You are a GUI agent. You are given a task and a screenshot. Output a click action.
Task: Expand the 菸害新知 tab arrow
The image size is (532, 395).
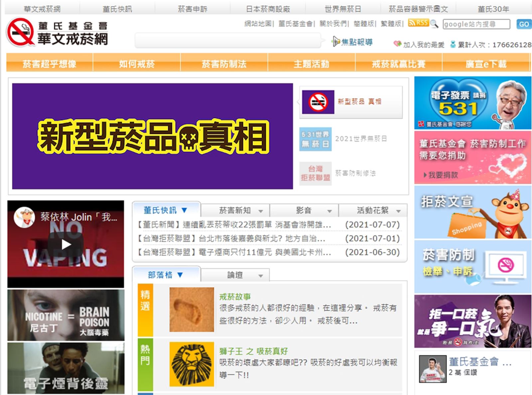click(x=261, y=211)
